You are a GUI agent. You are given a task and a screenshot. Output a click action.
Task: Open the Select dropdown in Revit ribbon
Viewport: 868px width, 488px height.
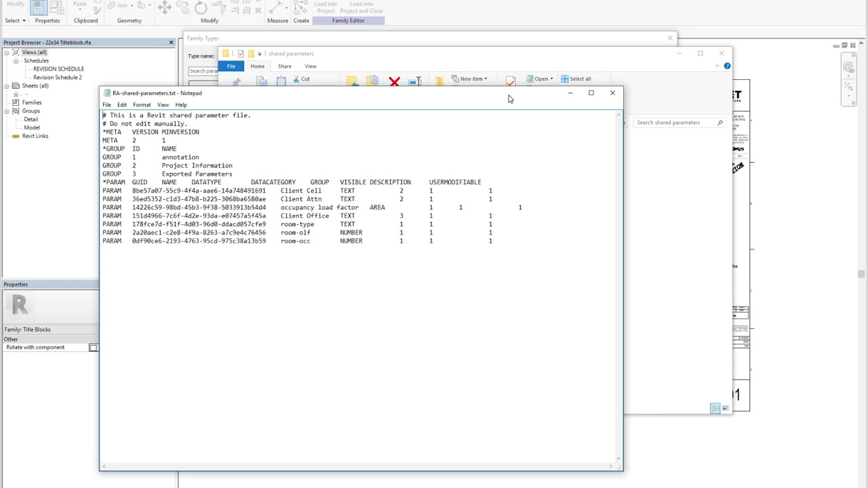[15, 20]
